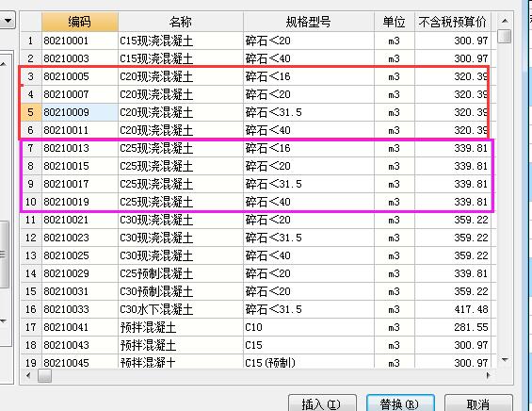Select code cell 80210041
This screenshot has width=532, height=411.
click(80, 327)
